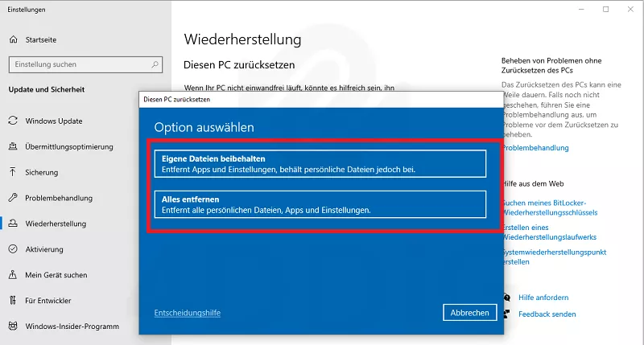Open Windows Update settings page

click(55, 121)
